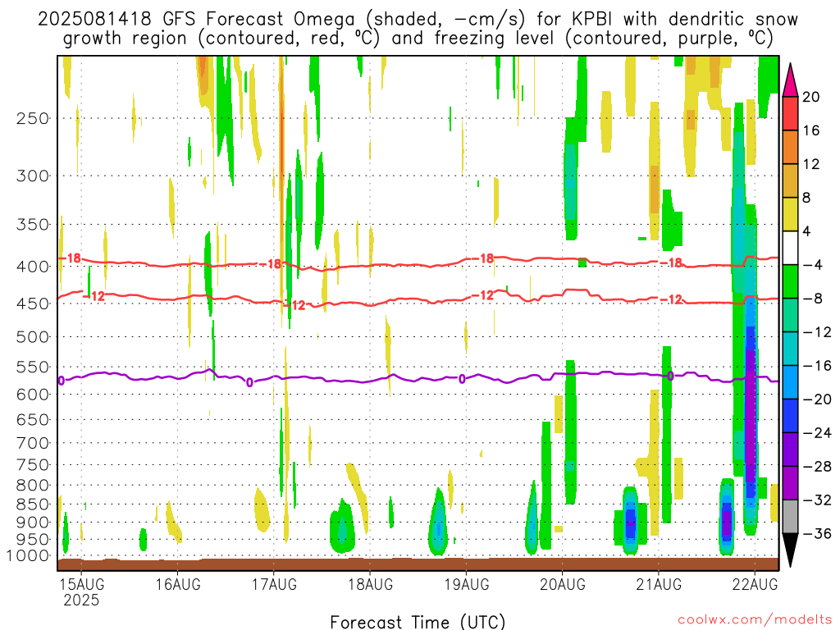Select the 21AUG date tick label

tap(659, 584)
